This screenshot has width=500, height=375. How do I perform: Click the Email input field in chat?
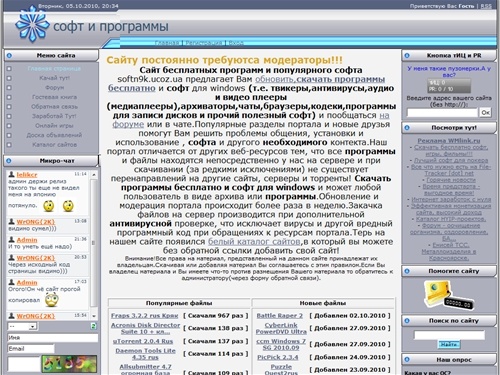point(31,349)
